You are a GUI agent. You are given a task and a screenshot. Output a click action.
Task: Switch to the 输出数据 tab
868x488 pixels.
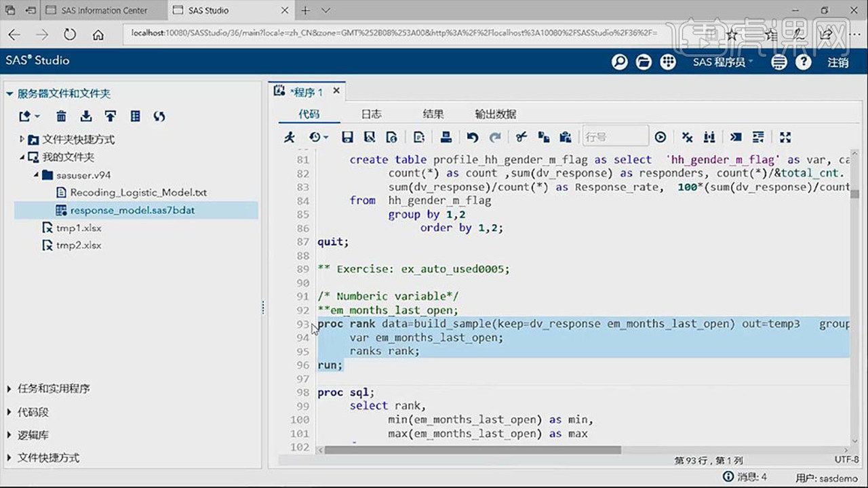pyautogui.click(x=496, y=114)
